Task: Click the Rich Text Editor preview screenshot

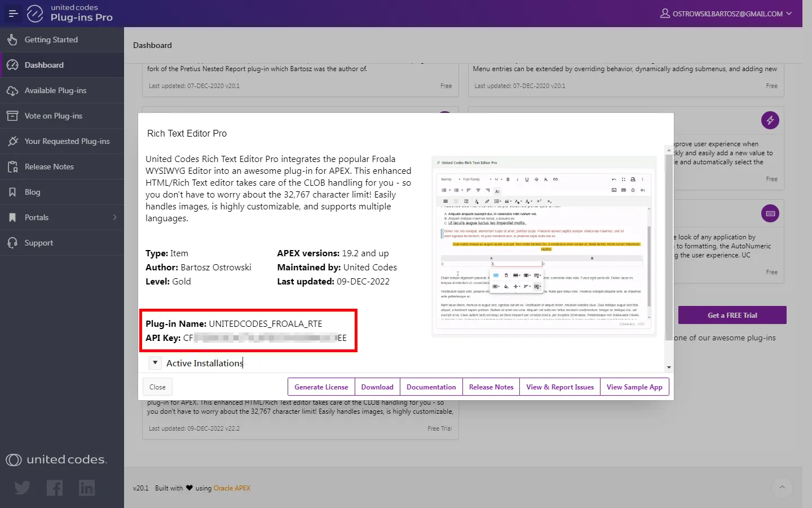Action: tap(544, 246)
